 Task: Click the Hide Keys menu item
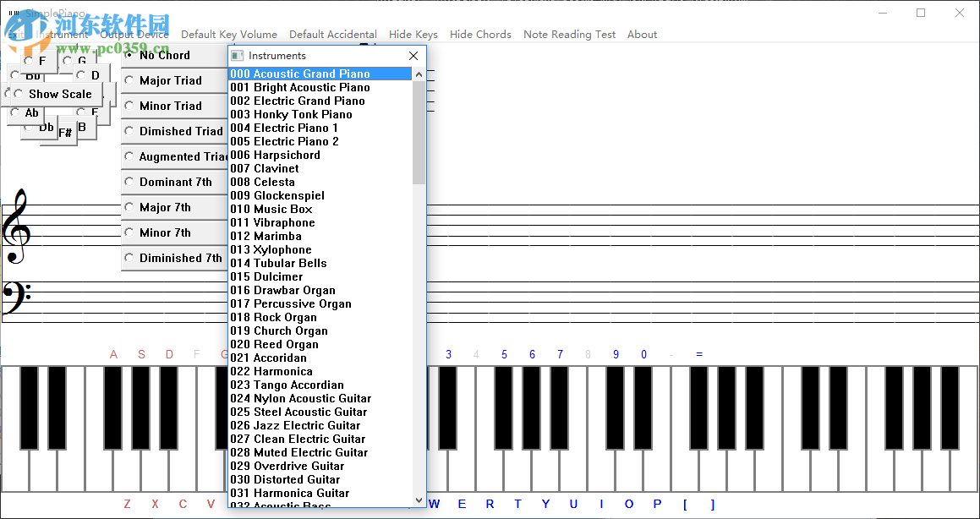point(413,35)
